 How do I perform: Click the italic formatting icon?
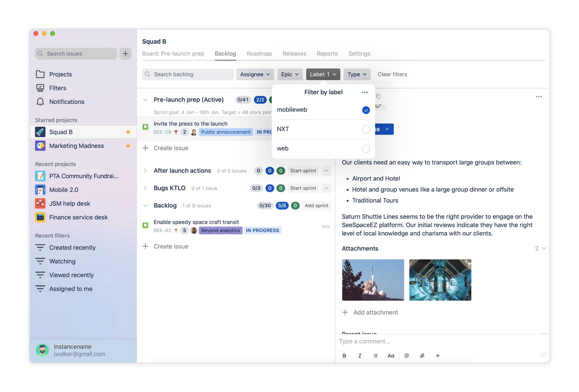pos(360,356)
